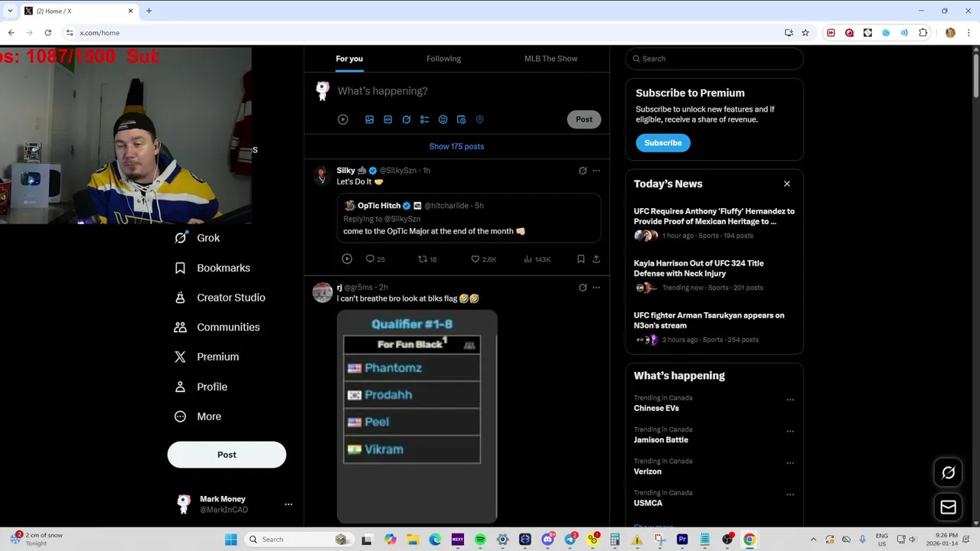Open more options on Silky's post
This screenshot has height=551, width=980.
(x=596, y=171)
